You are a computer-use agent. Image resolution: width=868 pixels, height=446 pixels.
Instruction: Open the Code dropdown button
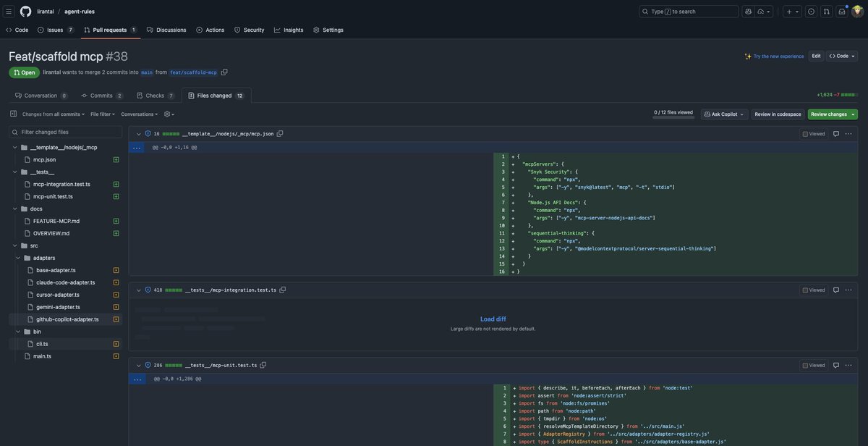(842, 56)
